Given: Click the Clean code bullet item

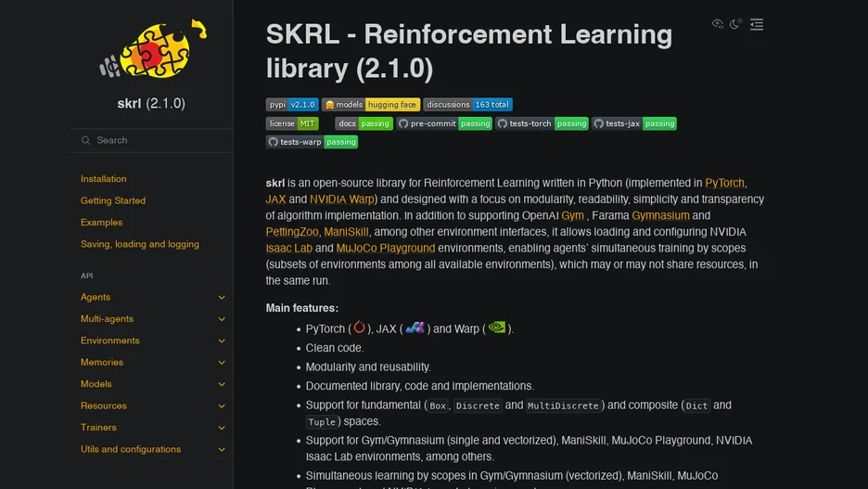Looking at the screenshot, I should tap(335, 348).
